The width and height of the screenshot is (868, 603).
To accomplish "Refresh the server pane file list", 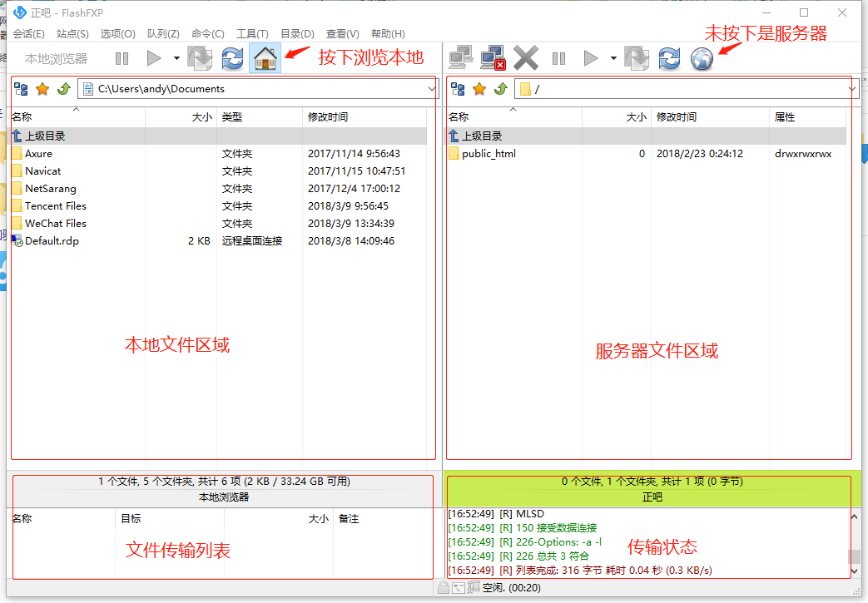I will point(669,58).
